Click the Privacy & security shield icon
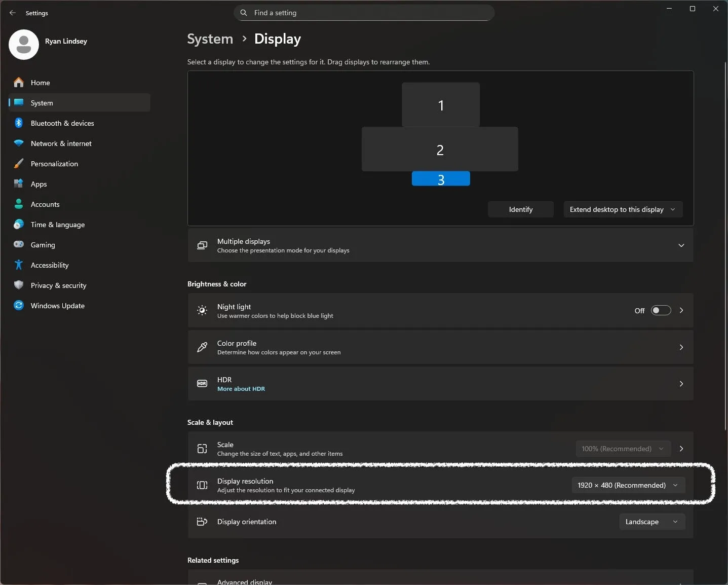The height and width of the screenshot is (585, 728). click(19, 285)
